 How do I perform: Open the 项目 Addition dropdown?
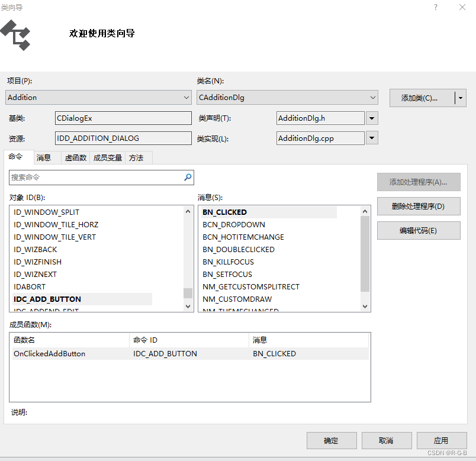pyautogui.click(x=98, y=98)
